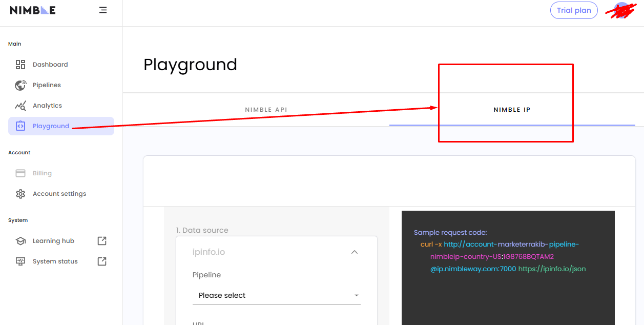Screen dimensions: 644x325
Task: Click the https://ipinfo.io/json URL text
Action: (552, 269)
